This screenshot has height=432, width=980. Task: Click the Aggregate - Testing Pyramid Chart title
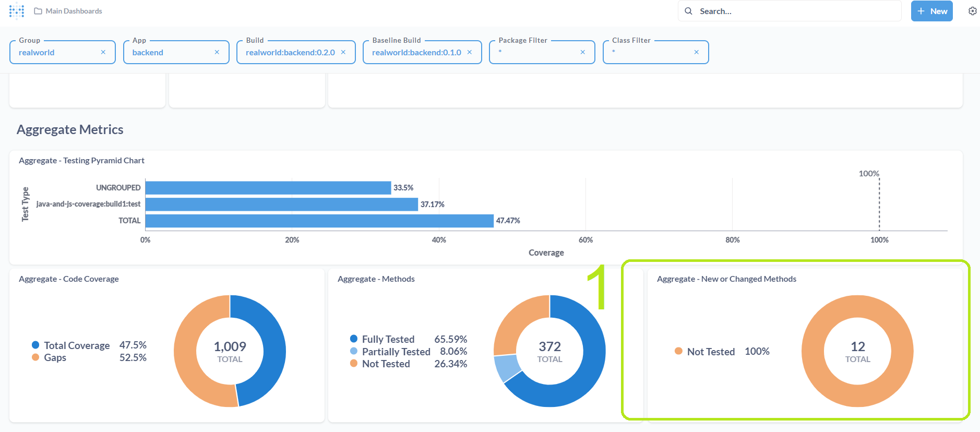[81, 161]
